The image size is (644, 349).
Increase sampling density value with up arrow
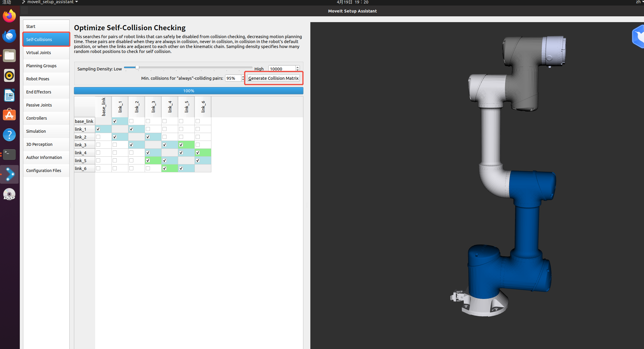pos(298,67)
